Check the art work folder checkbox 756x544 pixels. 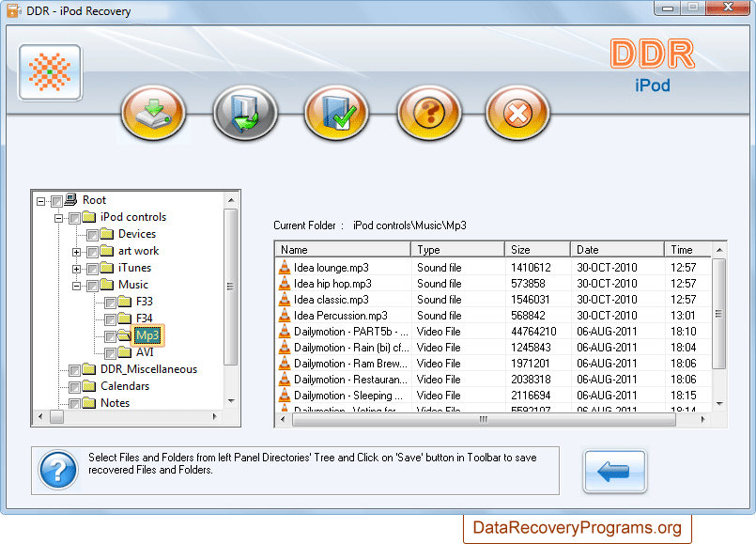pyautogui.click(x=92, y=252)
